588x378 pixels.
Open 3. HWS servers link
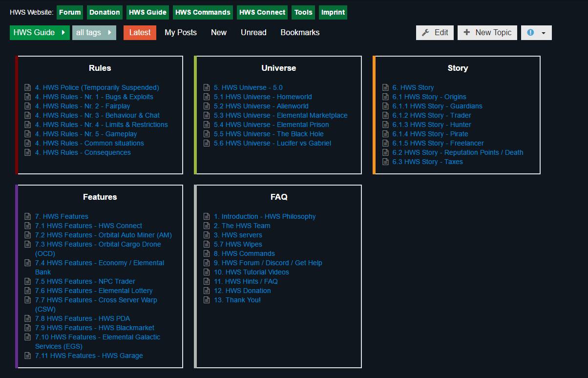(238, 235)
